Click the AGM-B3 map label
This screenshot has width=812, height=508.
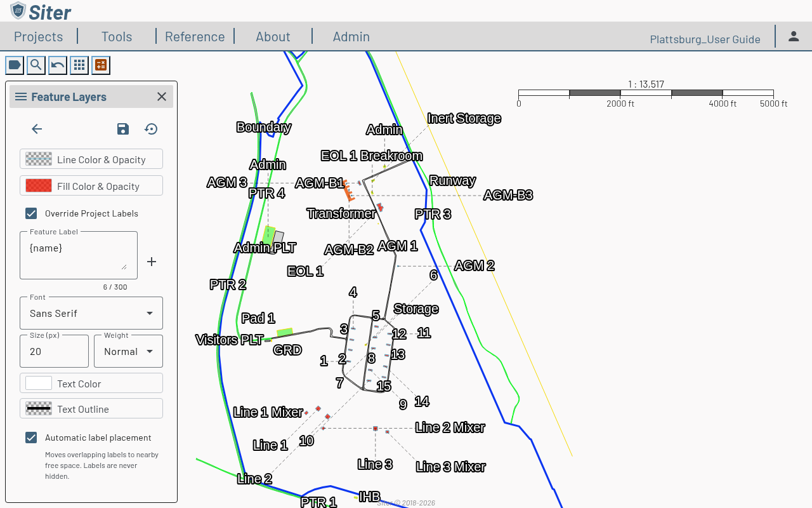pos(508,195)
